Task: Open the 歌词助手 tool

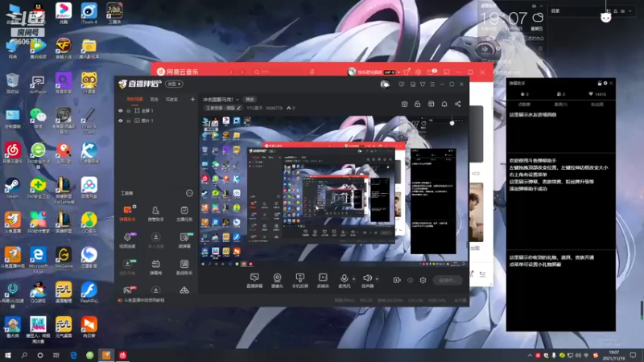Action: [184, 267]
